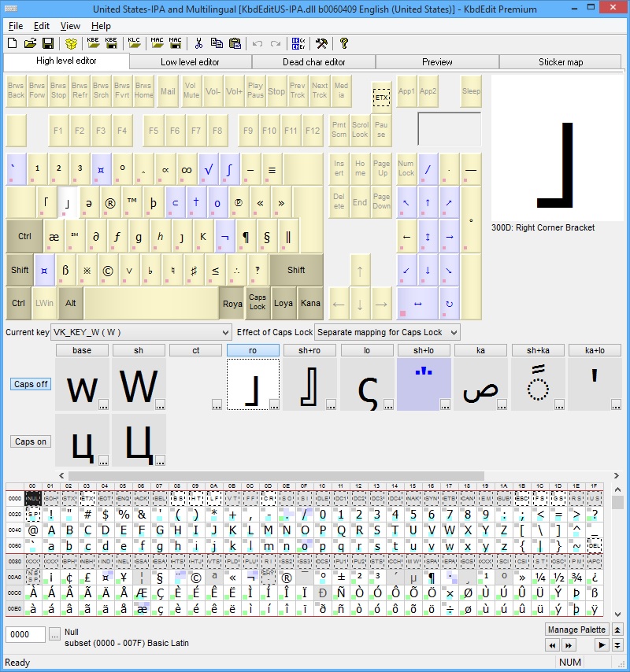The height and width of the screenshot is (672, 630).
Task: Select the square root key on keyboard
Action: (208, 170)
